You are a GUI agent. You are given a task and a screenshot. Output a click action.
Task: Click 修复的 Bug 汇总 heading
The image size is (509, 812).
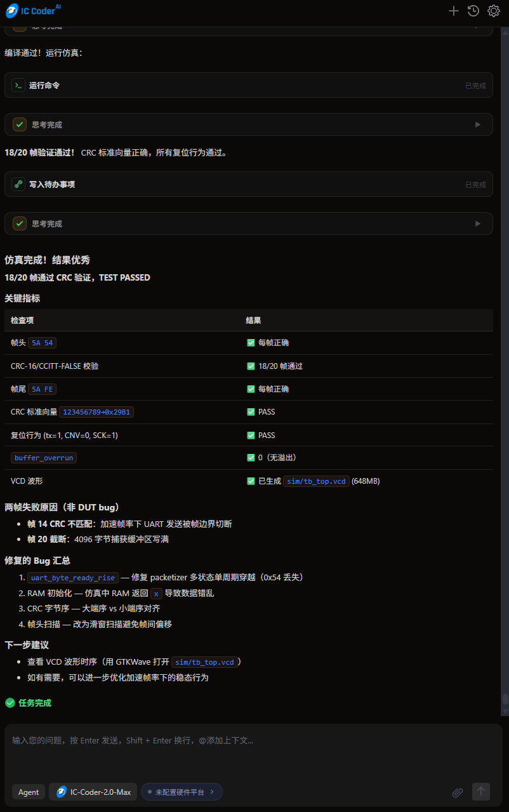coord(37,561)
